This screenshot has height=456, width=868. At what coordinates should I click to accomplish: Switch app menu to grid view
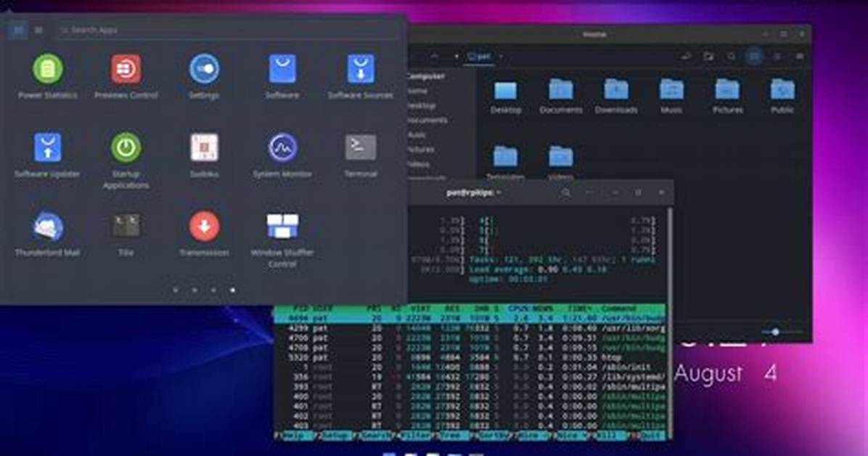click(17, 30)
